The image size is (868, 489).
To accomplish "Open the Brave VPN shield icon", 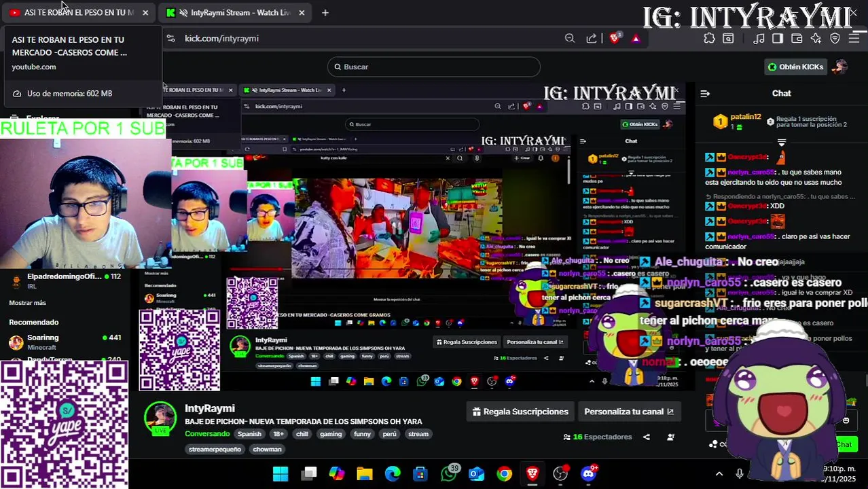I will 835,39.
